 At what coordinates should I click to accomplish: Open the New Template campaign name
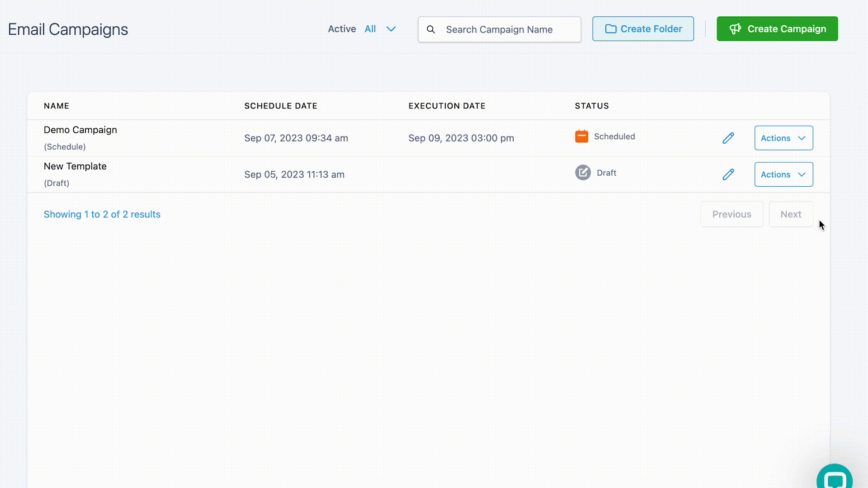coord(75,166)
